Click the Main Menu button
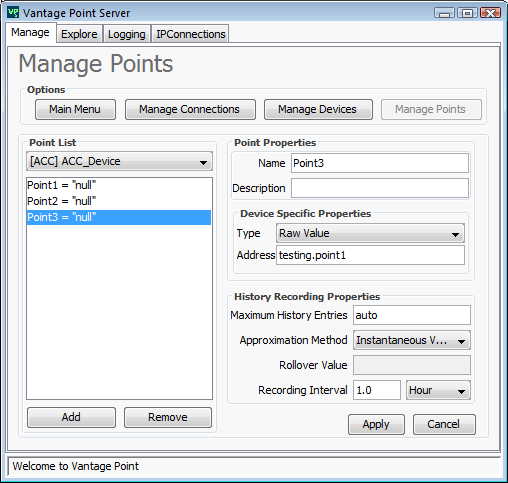The image size is (508, 483). [75, 109]
